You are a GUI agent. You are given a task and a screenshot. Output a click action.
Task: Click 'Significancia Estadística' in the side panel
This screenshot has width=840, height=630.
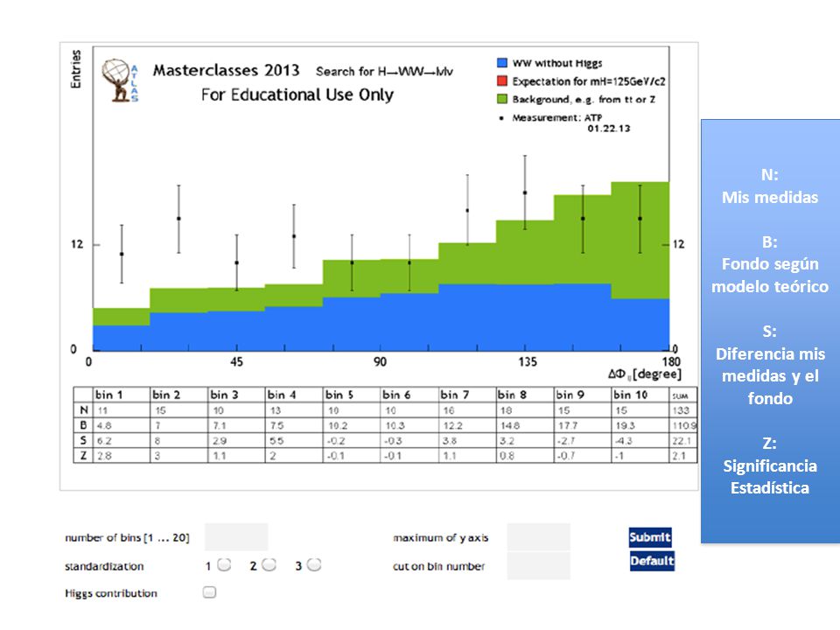(x=770, y=477)
